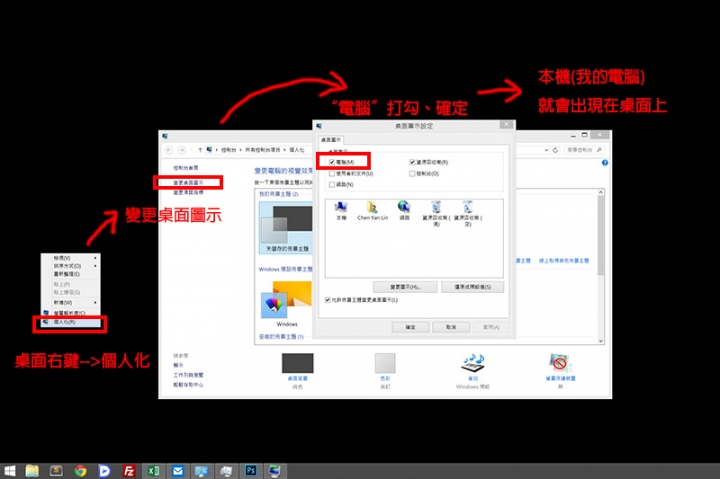The height and width of the screenshot is (479, 720).
Task: Click the 取消 Cancel button
Action: pos(451,327)
